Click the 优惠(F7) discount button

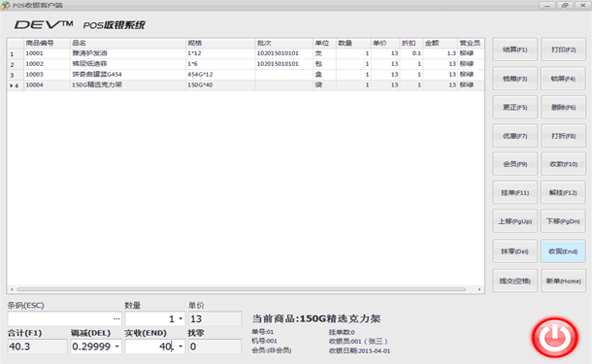(x=514, y=136)
